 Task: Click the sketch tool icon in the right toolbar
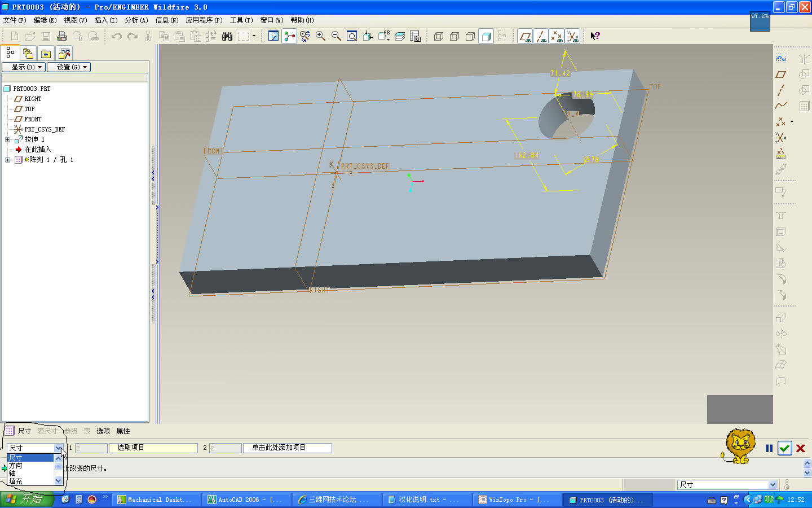(781, 59)
